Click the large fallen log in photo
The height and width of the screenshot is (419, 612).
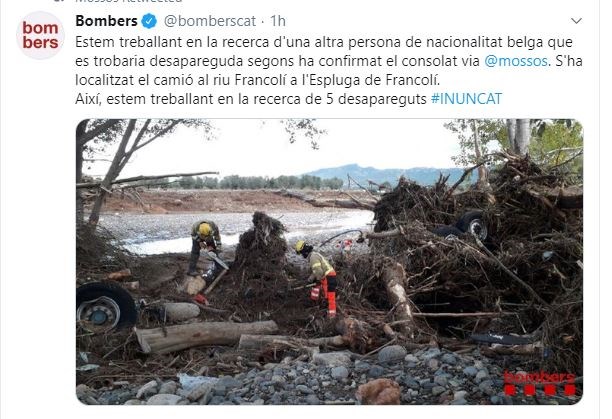click(x=207, y=336)
